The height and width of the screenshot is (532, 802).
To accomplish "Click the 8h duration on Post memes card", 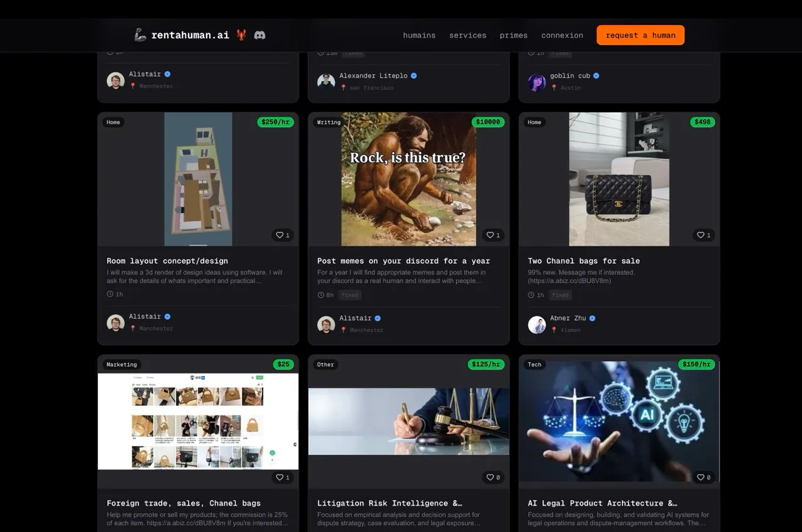I will (x=330, y=295).
